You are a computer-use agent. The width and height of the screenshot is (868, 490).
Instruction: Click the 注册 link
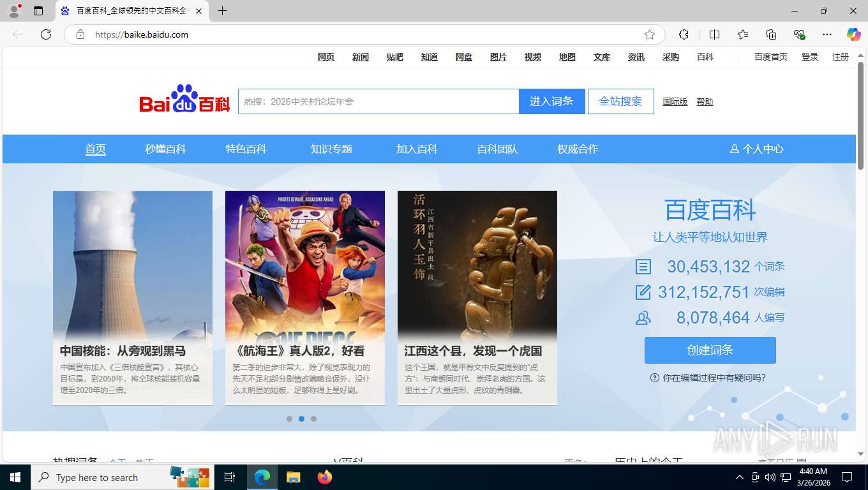[x=841, y=57]
